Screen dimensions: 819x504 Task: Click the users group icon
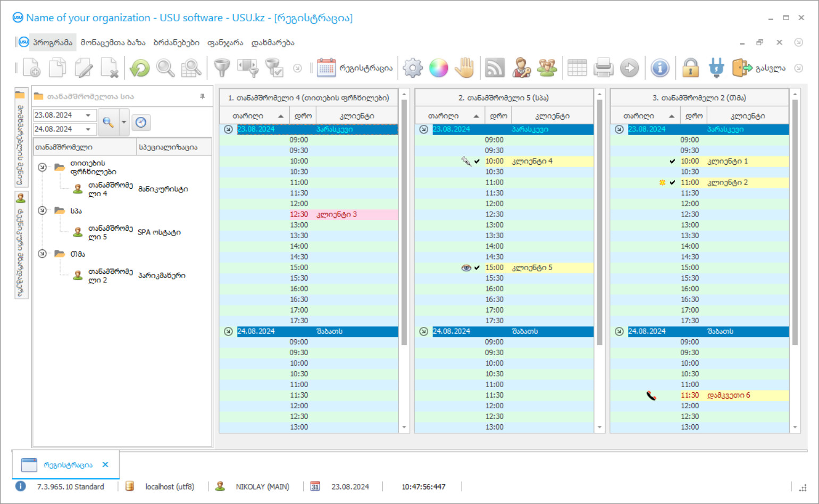tap(547, 68)
